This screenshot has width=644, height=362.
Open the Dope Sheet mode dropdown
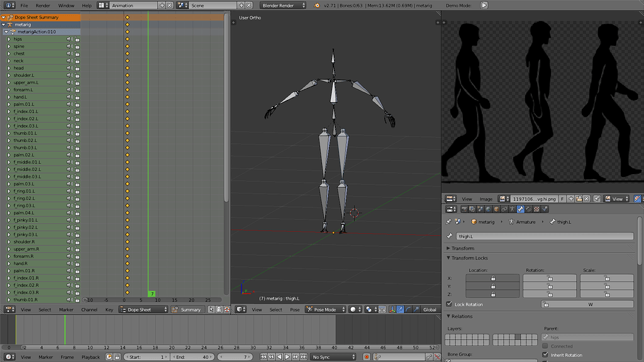144,309
